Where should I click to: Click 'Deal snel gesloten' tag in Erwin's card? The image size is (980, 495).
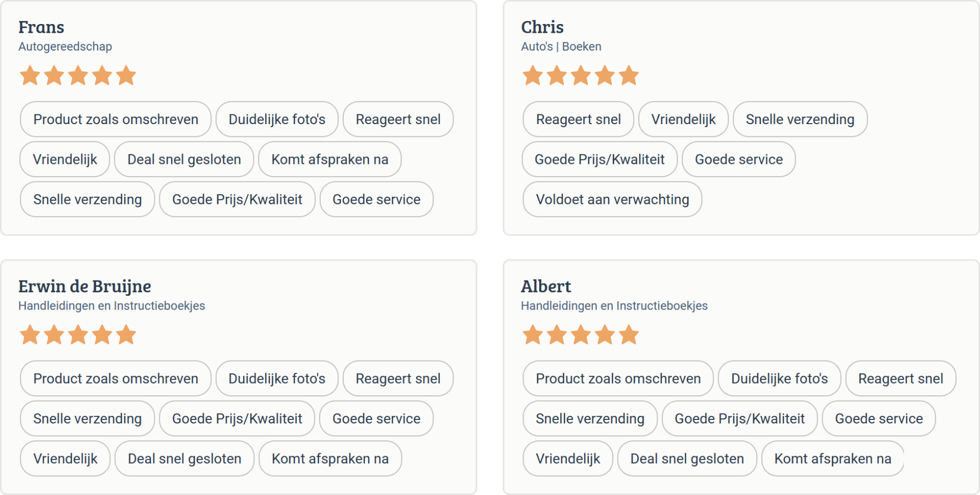[x=184, y=459]
